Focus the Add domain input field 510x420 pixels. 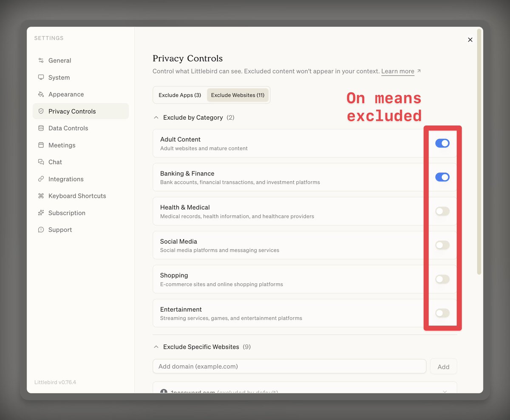tap(289, 366)
